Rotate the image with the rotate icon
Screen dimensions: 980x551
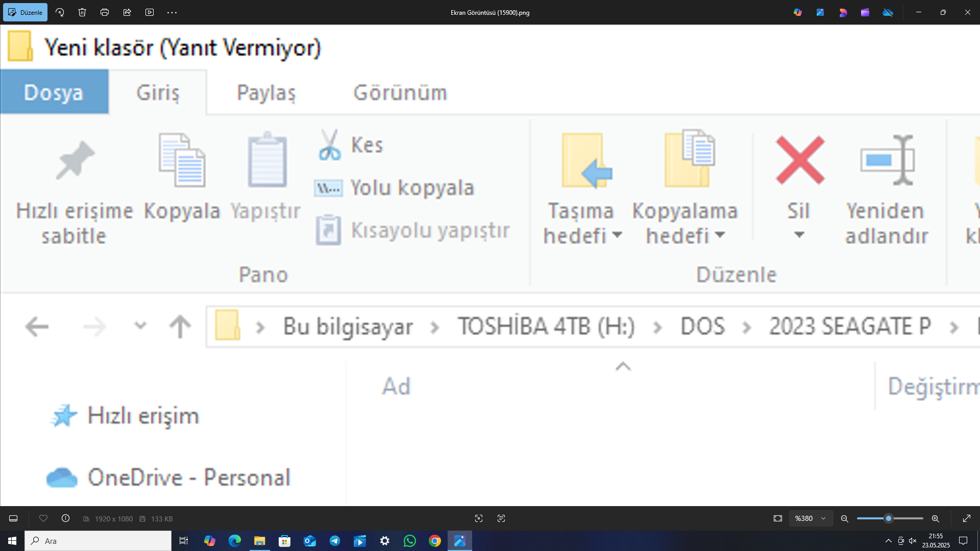[x=60, y=12]
